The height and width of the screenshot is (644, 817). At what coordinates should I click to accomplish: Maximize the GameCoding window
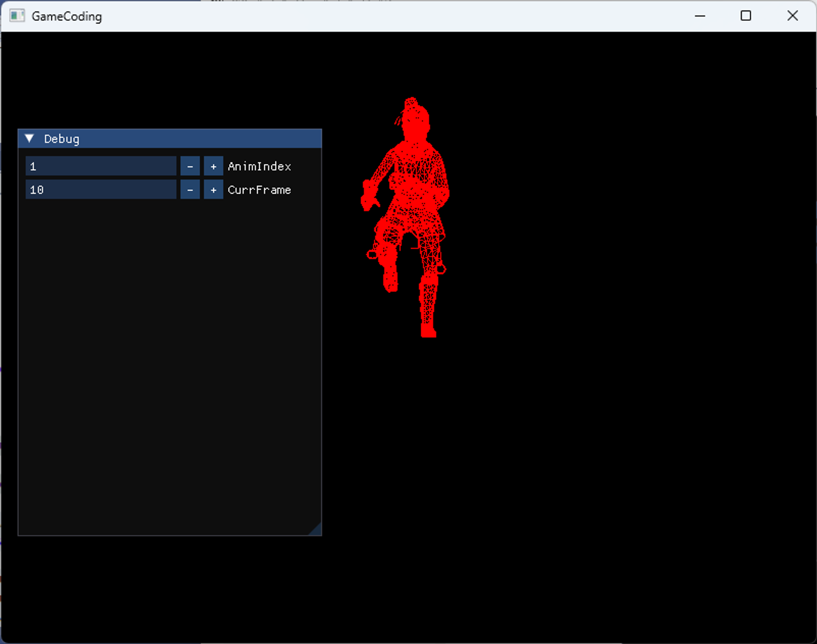746,16
